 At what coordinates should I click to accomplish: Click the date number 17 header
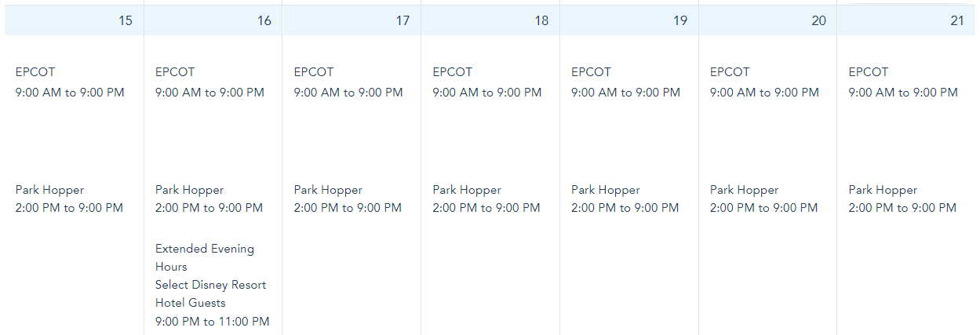403,20
